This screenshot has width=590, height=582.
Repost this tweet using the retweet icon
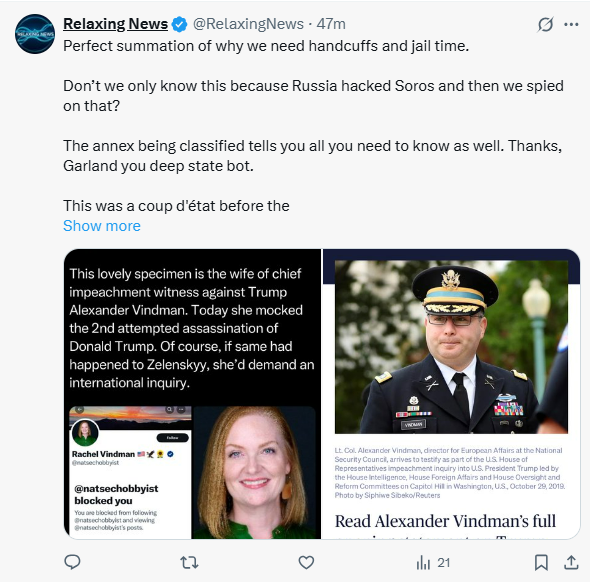pyautogui.click(x=189, y=562)
